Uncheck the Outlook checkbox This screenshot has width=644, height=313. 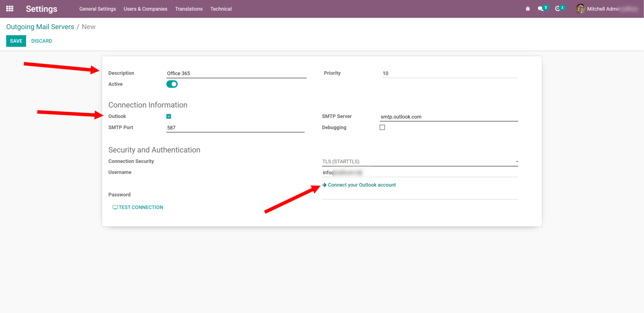(169, 116)
